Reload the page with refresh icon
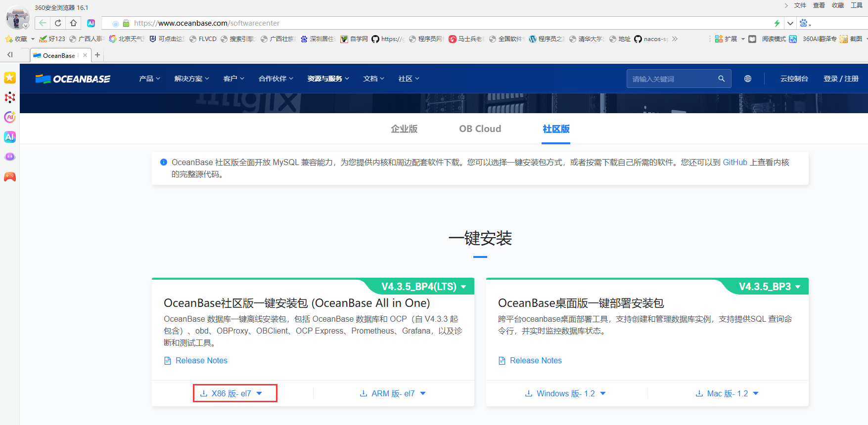868x425 pixels. (58, 23)
